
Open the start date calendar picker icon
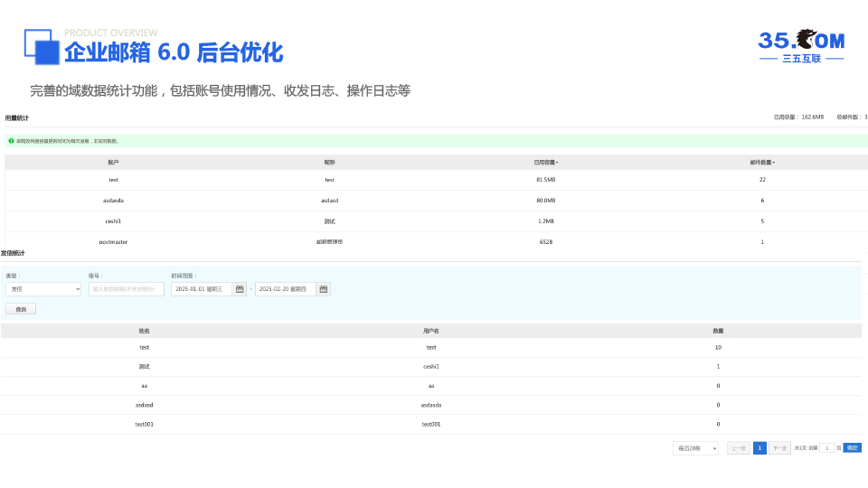point(240,289)
